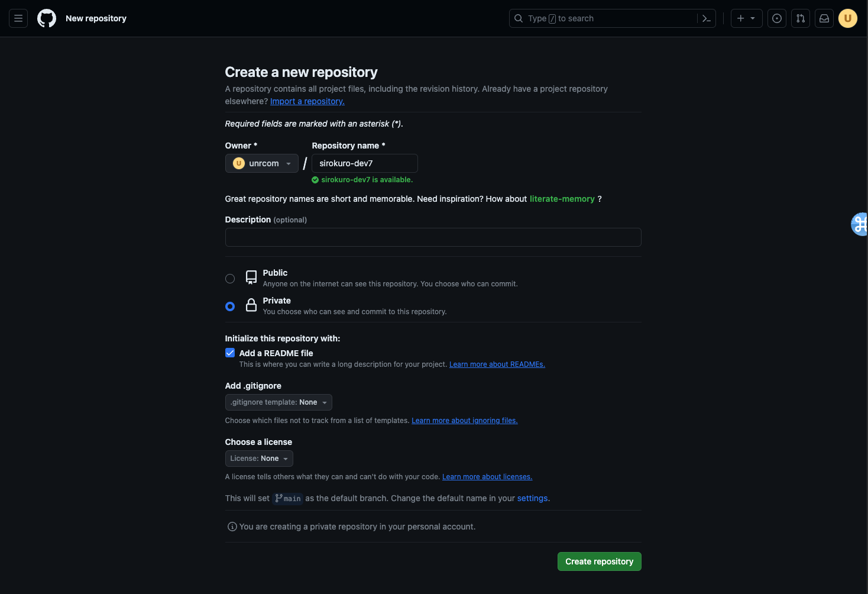Click the Create repository button
The width and height of the screenshot is (868, 594).
(x=599, y=561)
